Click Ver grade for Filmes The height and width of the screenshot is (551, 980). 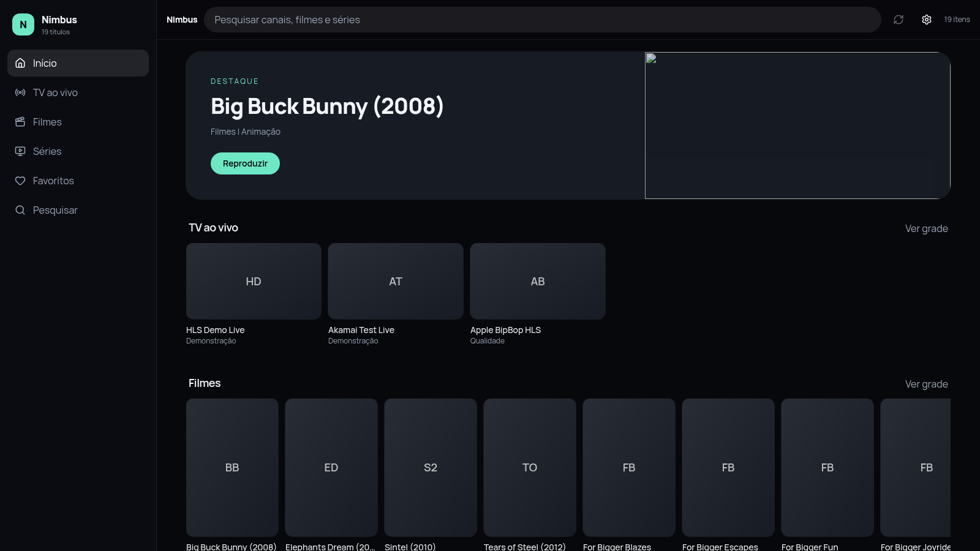click(x=926, y=384)
